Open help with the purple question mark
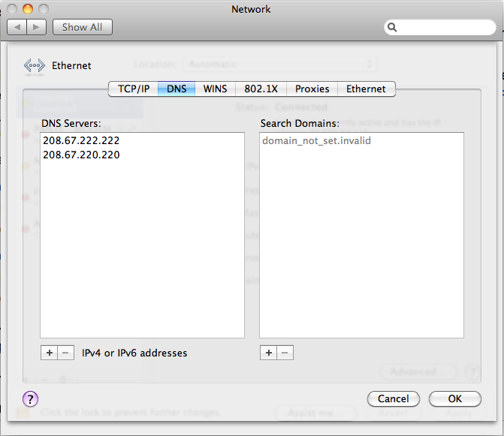The image size is (504, 436). point(30,399)
